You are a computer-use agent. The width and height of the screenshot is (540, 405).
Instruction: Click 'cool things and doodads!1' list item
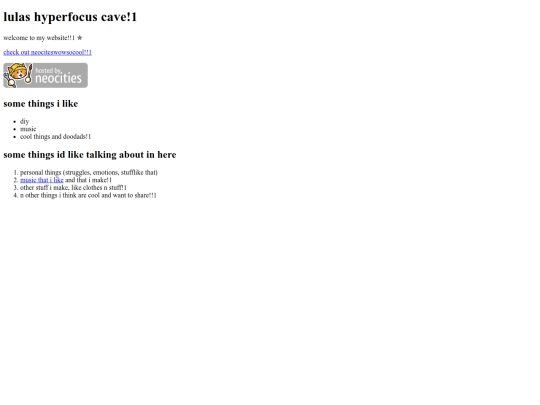(x=55, y=137)
